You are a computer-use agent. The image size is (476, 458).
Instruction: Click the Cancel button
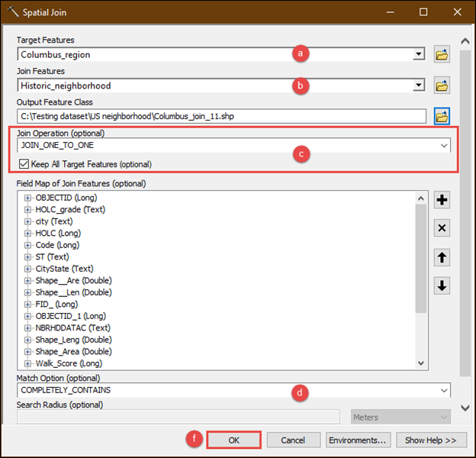293,440
